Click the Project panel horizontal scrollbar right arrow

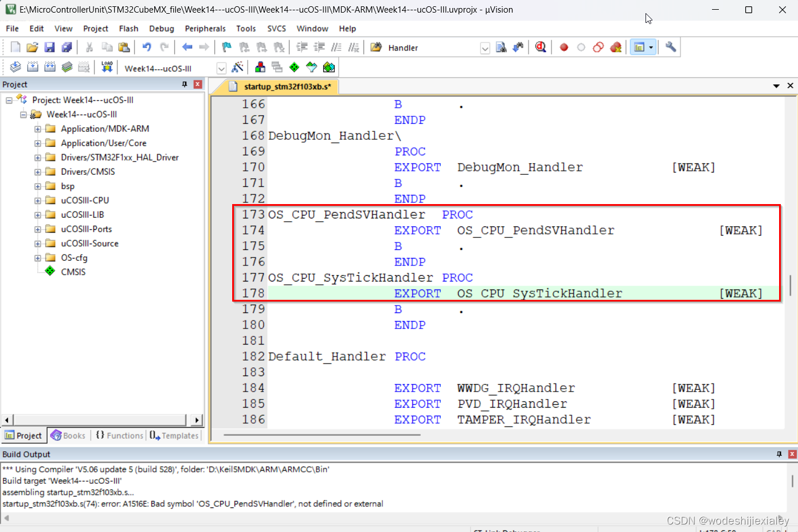point(197,420)
